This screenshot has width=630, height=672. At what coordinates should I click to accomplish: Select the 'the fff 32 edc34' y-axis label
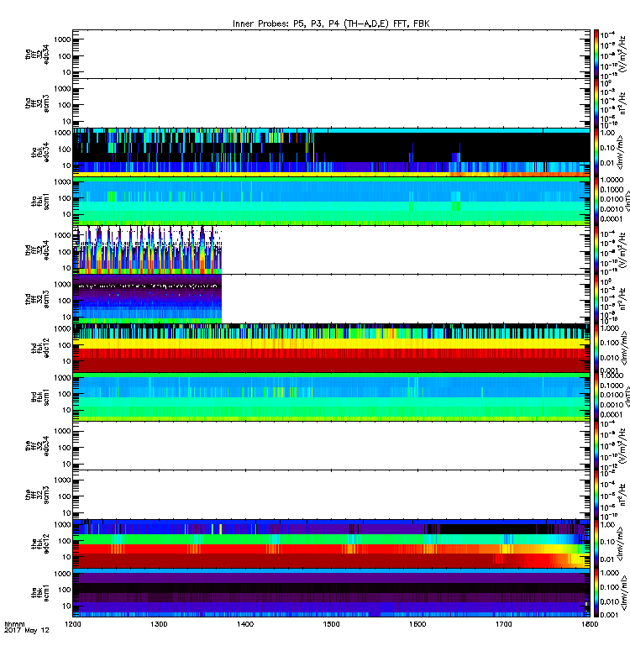(37, 446)
